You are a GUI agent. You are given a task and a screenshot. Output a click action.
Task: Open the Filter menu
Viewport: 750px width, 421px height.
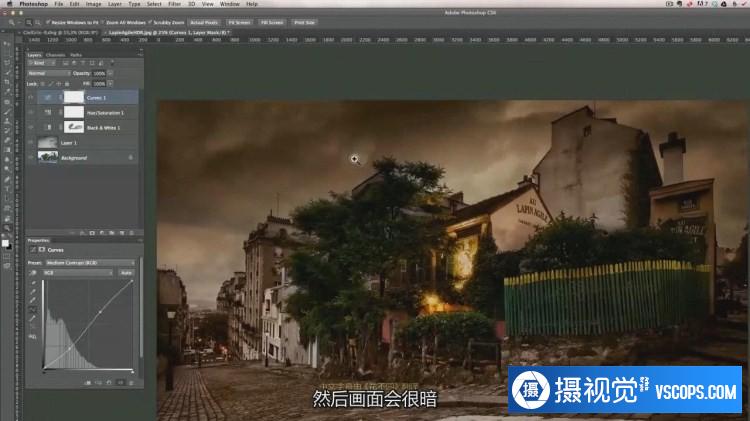pyautogui.click(x=175, y=4)
